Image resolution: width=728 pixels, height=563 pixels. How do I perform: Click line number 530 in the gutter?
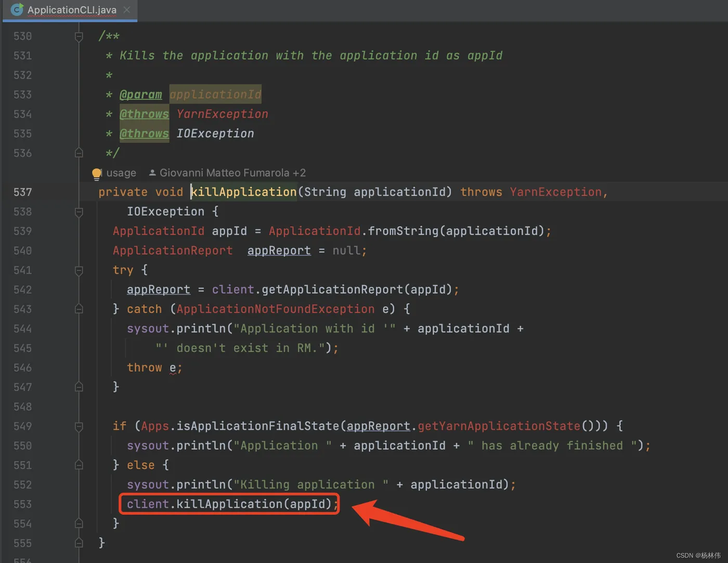click(23, 36)
